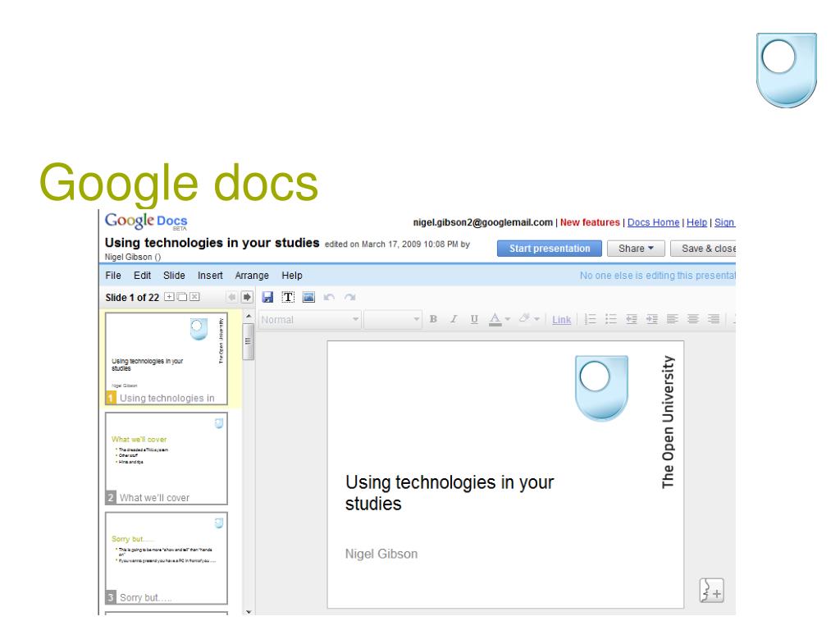Click the Start presentation button

tap(549, 249)
